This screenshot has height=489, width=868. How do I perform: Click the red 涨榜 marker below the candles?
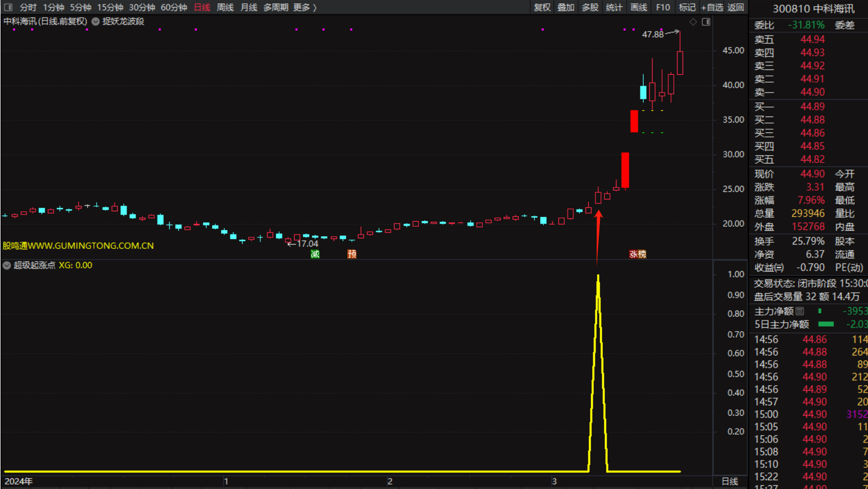(x=637, y=254)
